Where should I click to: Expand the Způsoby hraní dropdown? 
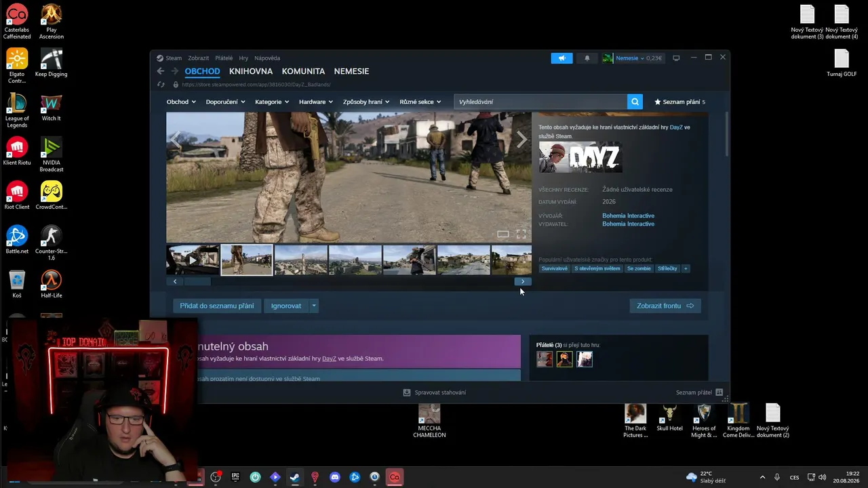366,102
